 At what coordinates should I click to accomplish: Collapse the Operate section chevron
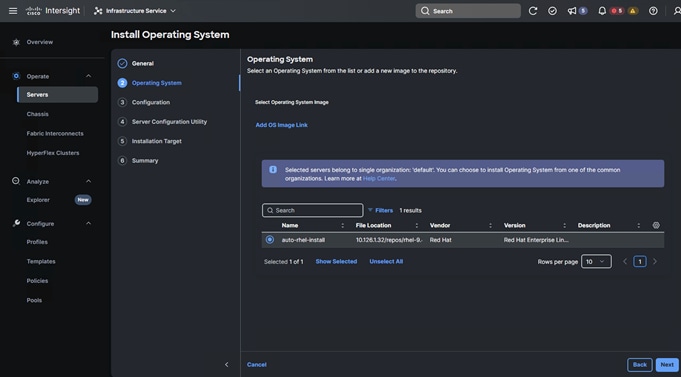pos(89,76)
